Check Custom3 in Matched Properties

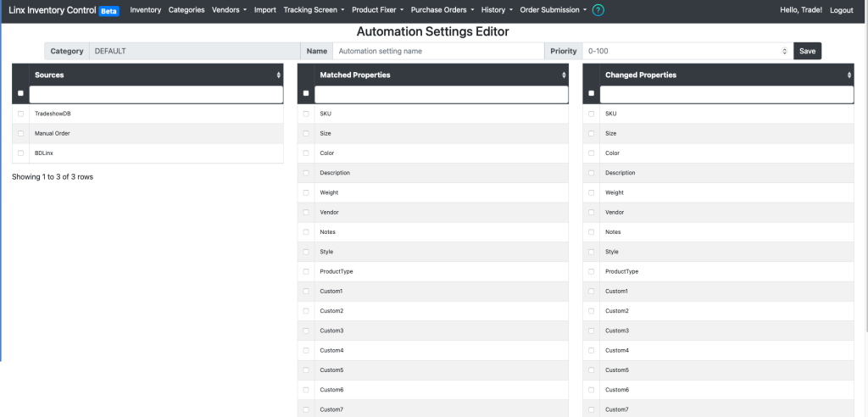pos(306,331)
